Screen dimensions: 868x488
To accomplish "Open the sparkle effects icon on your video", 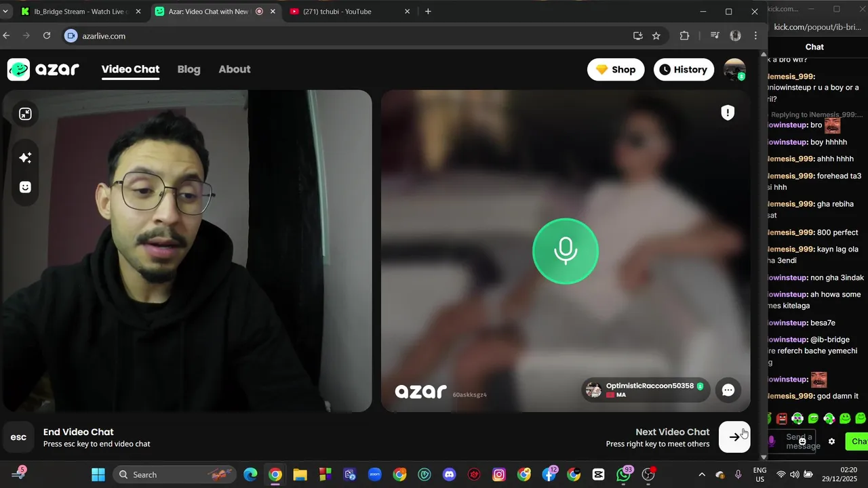I will (x=25, y=157).
